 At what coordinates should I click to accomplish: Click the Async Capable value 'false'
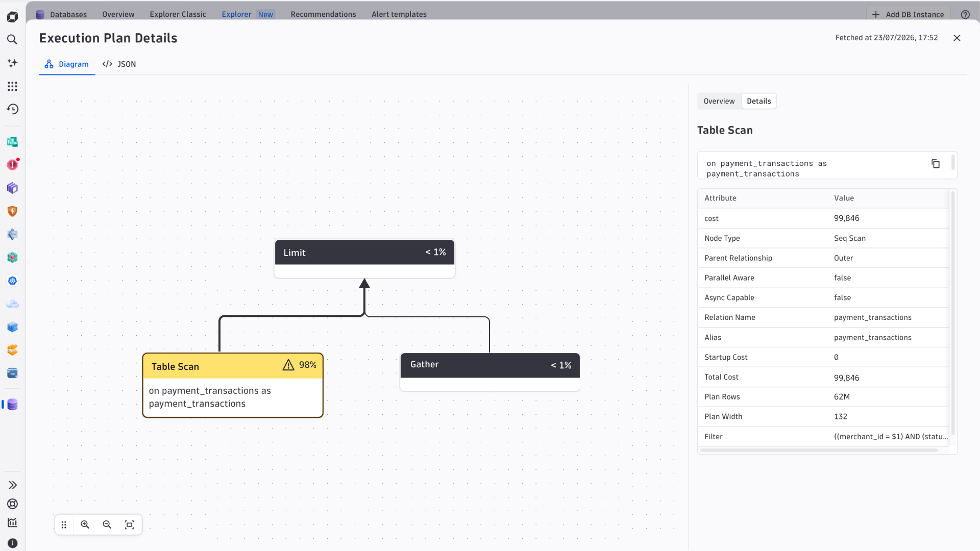click(x=842, y=298)
